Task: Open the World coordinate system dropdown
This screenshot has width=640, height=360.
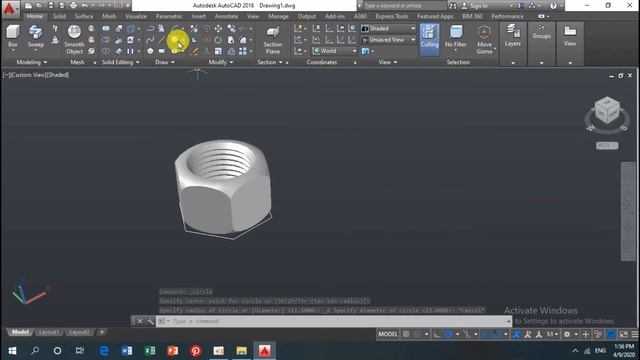Action: [334, 51]
